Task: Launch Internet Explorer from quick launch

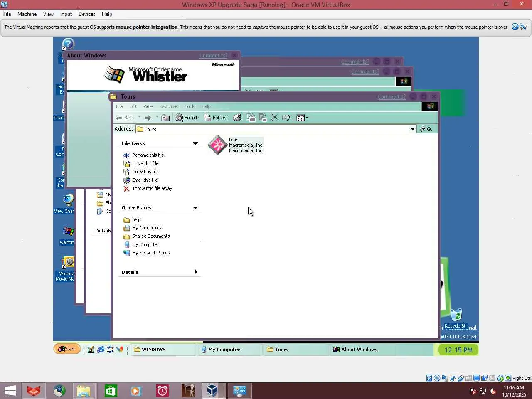Action: (x=101, y=350)
